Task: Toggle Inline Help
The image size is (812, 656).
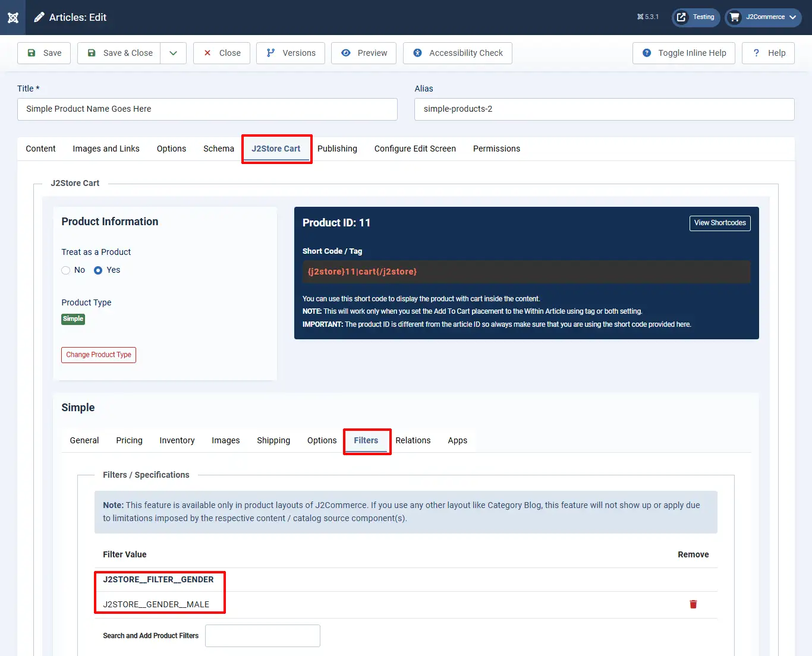Action: [684, 53]
